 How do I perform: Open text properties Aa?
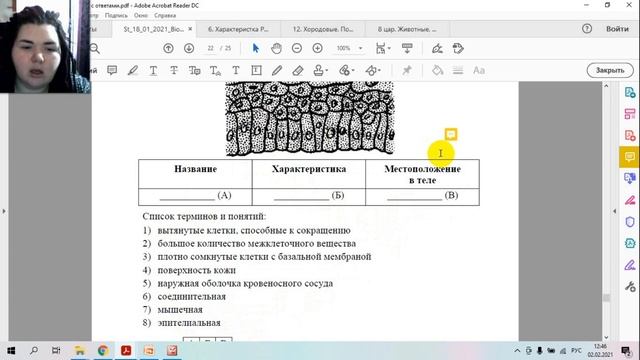pyautogui.click(x=479, y=70)
